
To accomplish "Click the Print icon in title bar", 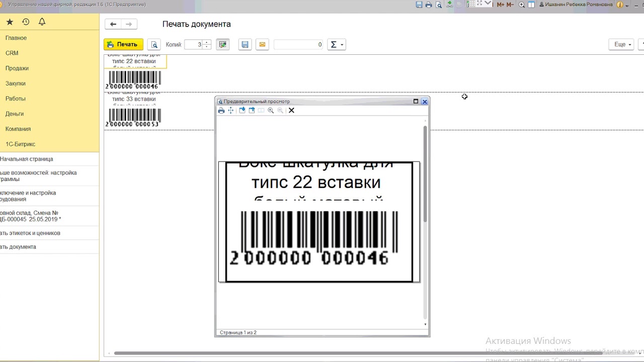I will point(429,5).
